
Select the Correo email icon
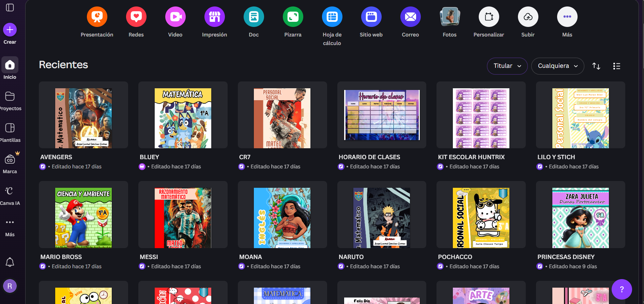[411, 17]
